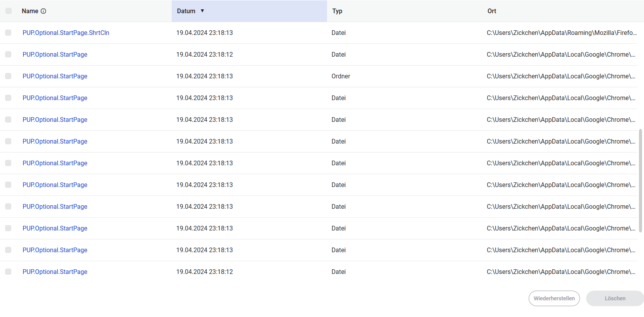This screenshot has width=644, height=317.
Task: Check the PUP.Optional.StartPage.ShrtCln row checkbox
Action: [x=8, y=33]
